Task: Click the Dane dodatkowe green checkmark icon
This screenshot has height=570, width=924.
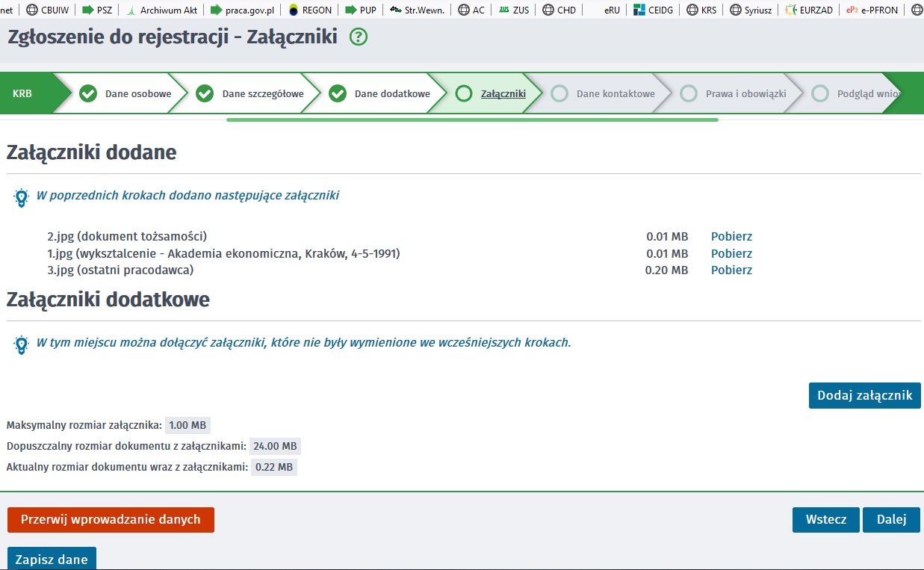Action: pyautogui.click(x=338, y=93)
